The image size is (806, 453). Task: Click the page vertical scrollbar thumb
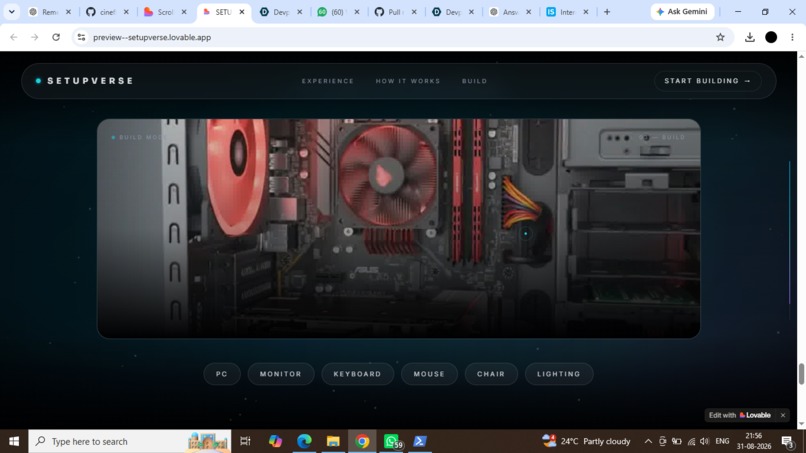click(x=801, y=374)
